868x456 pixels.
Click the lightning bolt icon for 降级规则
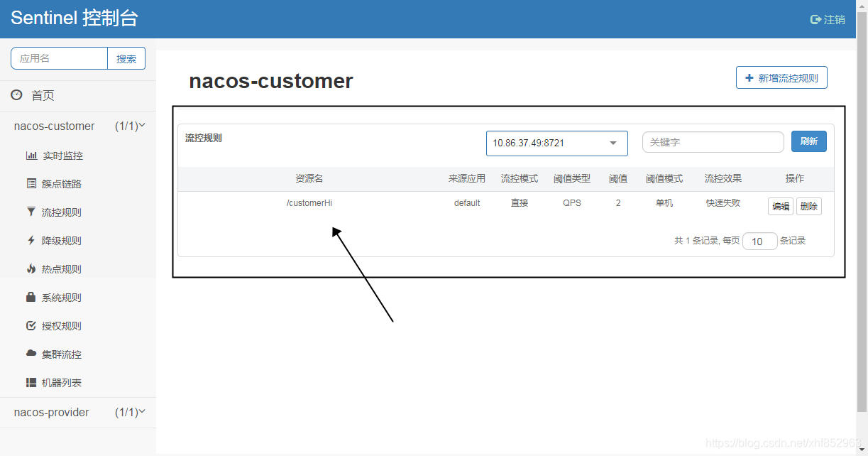[x=31, y=240]
